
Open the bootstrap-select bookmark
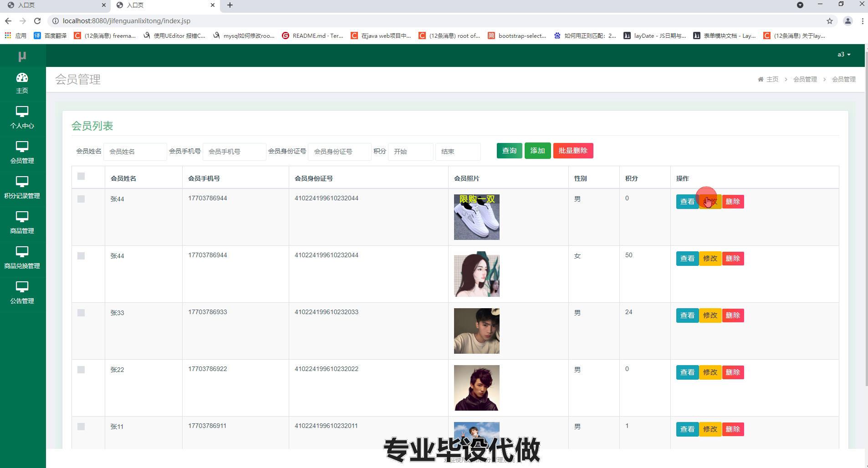pyautogui.click(x=517, y=36)
